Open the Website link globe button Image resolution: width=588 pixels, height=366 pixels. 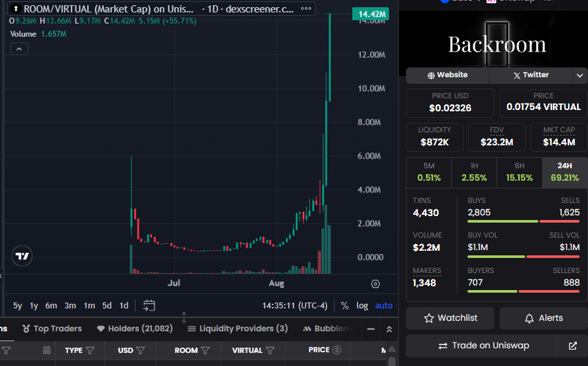pyautogui.click(x=448, y=75)
